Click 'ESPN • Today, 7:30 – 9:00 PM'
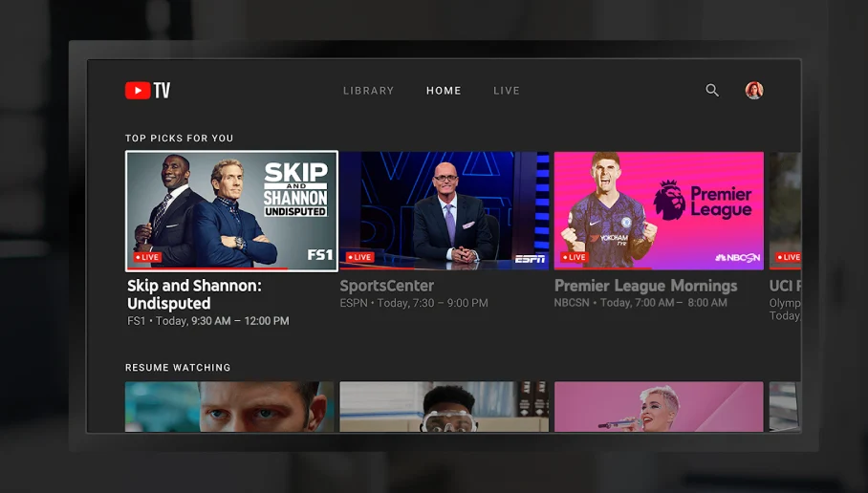The width and height of the screenshot is (868, 493). [414, 303]
